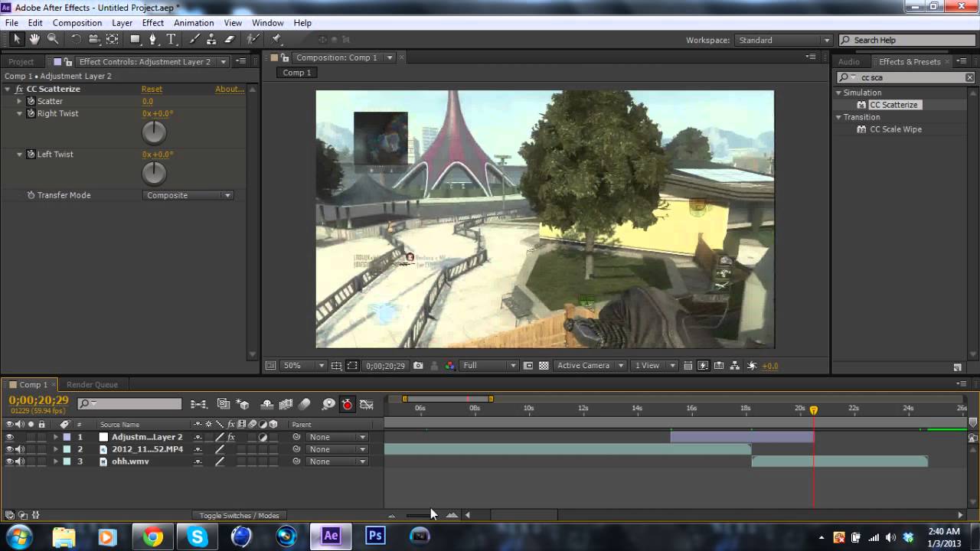Toggle fx switch on Adjustment Layer 2

click(231, 437)
